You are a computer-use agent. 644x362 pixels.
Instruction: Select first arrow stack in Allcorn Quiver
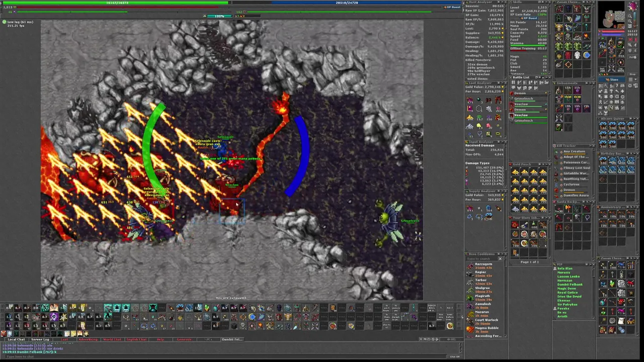(x=603, y=126)
